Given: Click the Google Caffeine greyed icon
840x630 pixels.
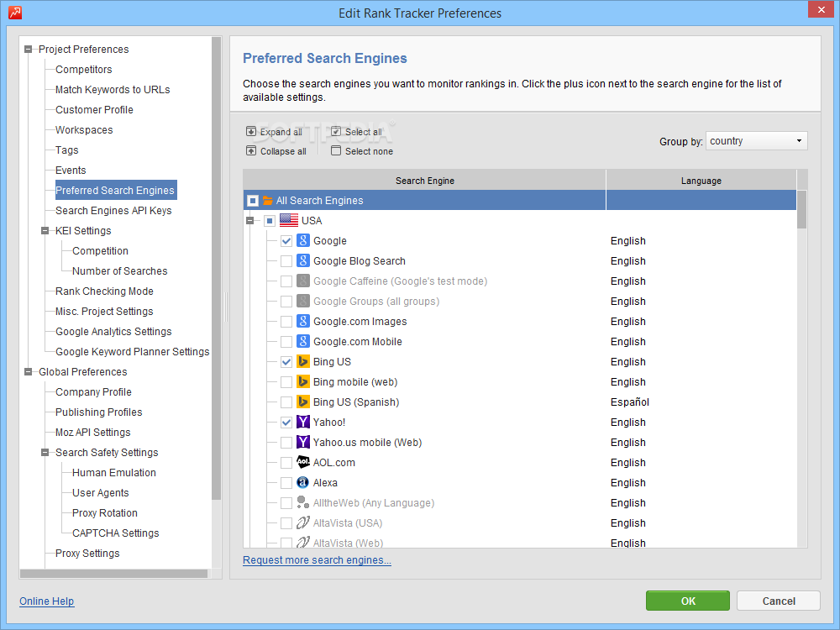Looking at the screenshot, I should tap(303, 281).
